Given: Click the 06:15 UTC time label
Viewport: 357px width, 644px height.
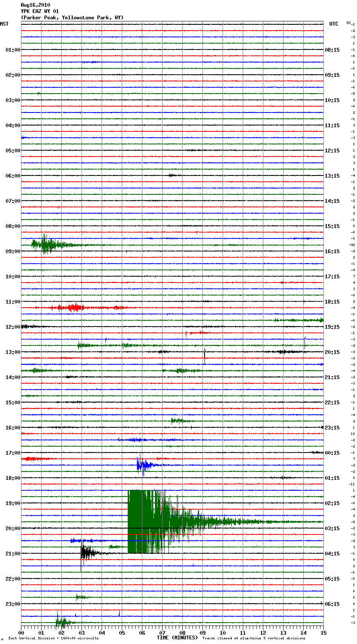Looking at the screenshot, I should click(x=332, y=604).
